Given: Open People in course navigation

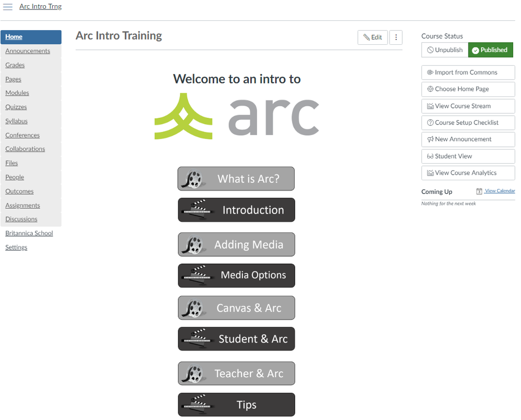Looking at the screenshot, I should tap(15, 177).
